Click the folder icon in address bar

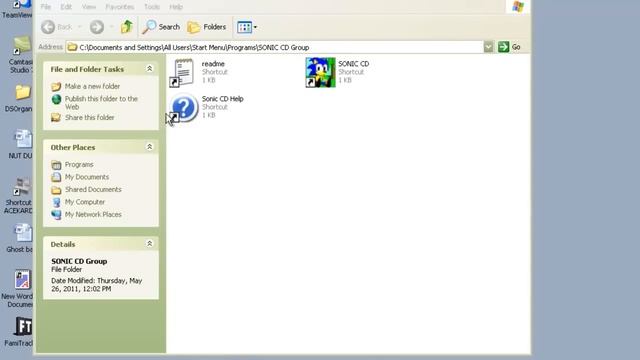point(72,47)
